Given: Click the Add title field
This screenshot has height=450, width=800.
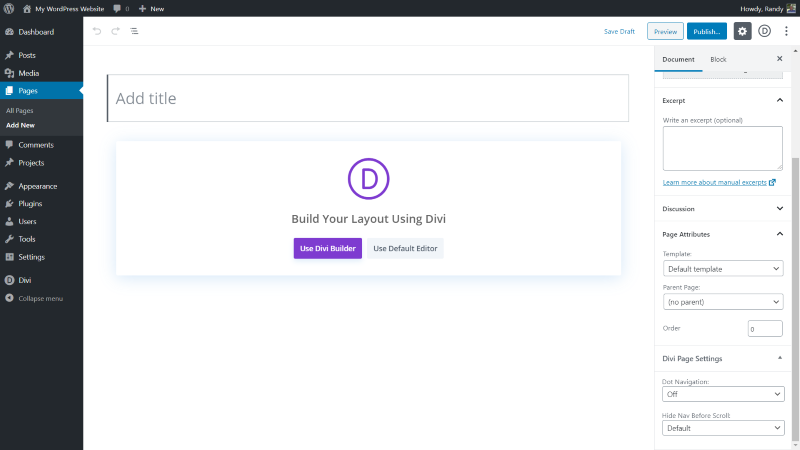Looking at the screenshot, I should [368, 98].
